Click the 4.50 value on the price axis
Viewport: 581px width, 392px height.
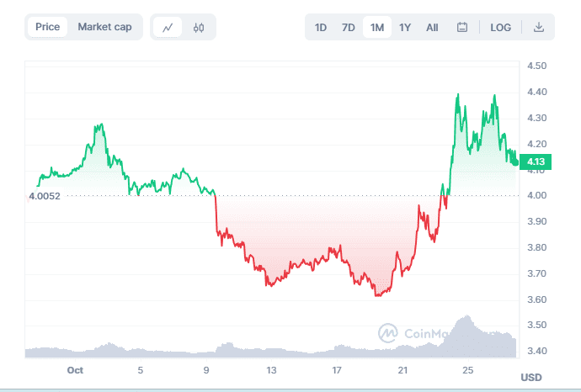tap(536, 66)
